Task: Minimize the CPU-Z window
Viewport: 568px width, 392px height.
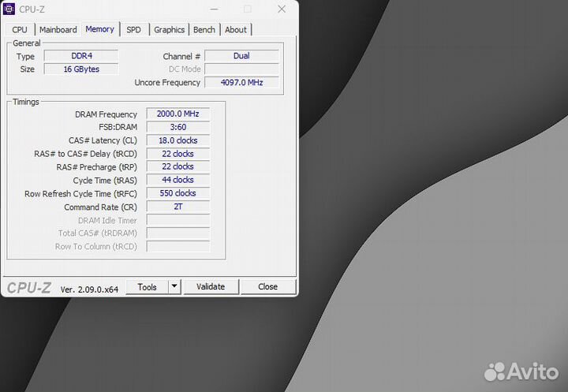Action: 212,9
